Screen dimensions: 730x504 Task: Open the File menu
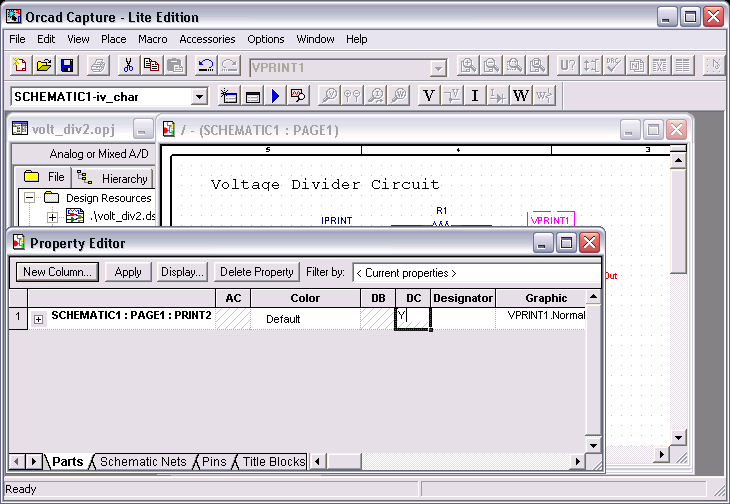[17, 39]
